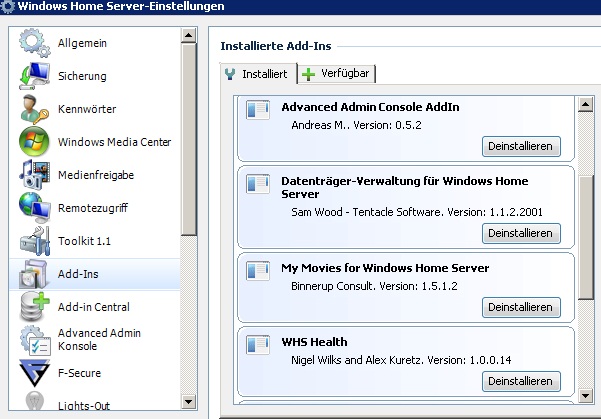Click the title 'My Movies for Windows Home Server'
This screenshot has height=419, width=601.
click(x=385, y=268)
